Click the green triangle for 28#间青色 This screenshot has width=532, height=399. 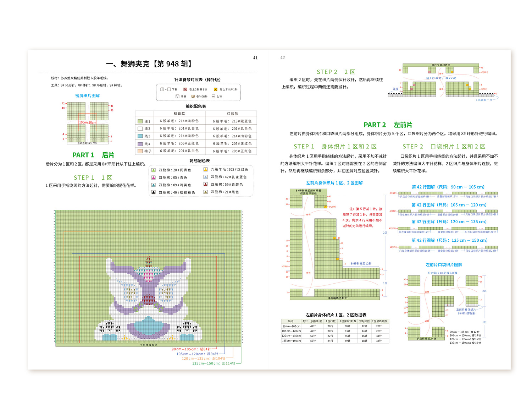[154, 170]
